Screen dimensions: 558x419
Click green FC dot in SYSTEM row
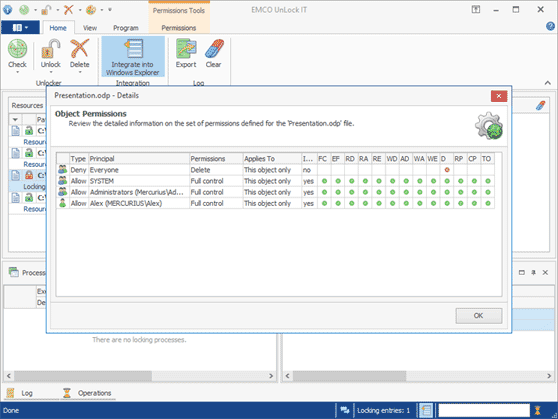click(x=324, y=181)
